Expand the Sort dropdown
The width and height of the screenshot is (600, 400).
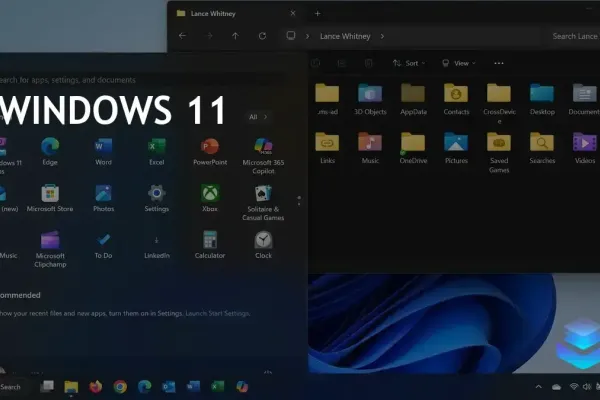point(409,63)
